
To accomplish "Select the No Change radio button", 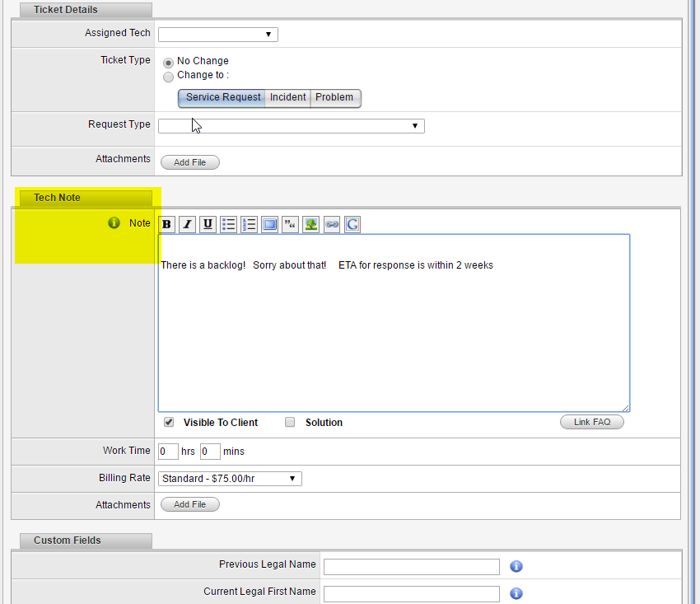I will 168,61.
